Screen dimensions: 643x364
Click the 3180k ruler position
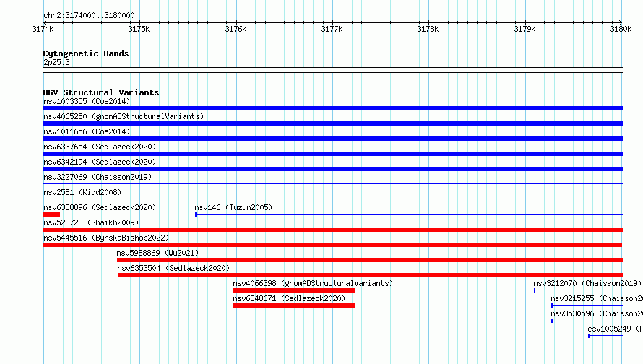621,29
